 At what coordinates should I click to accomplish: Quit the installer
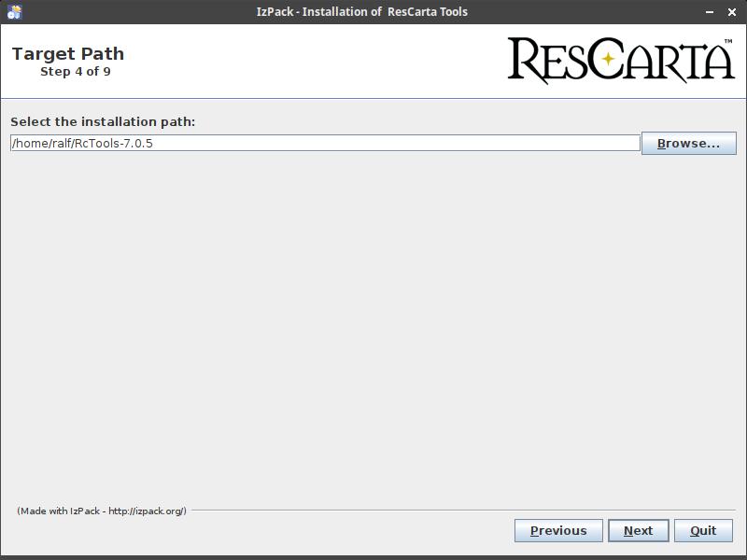(x=703, y=530)
